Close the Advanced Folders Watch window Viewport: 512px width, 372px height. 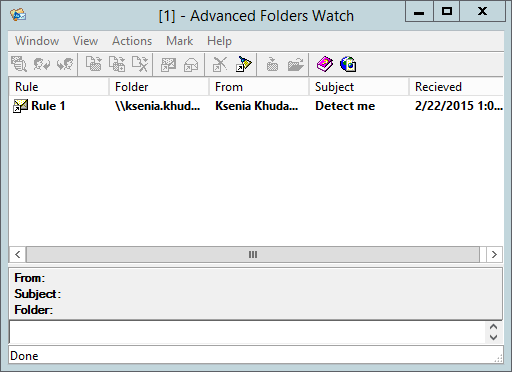tap(482, 11)
